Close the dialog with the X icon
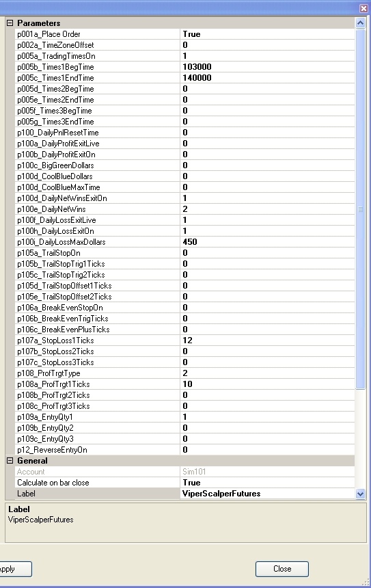This screenshot has width=371, height=588. [363, 8]
